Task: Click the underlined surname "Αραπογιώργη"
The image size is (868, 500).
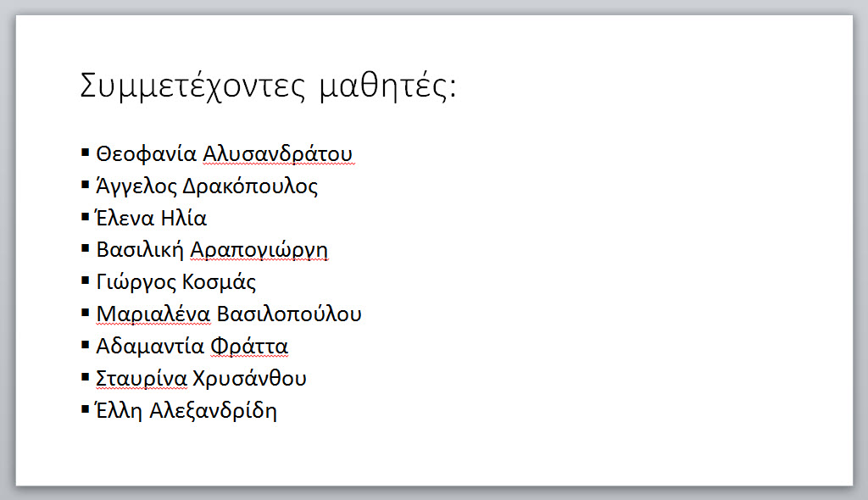Action: [x=259, y=250]
